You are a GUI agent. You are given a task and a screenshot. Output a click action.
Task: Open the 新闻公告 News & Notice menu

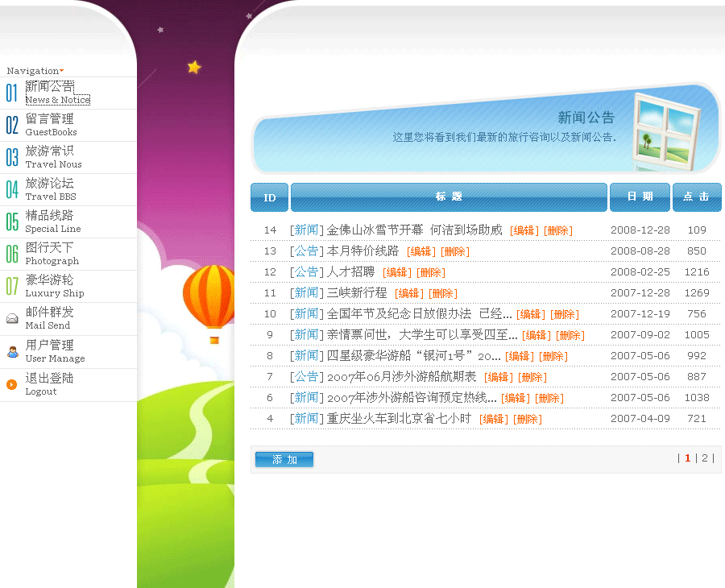point(57,93)
